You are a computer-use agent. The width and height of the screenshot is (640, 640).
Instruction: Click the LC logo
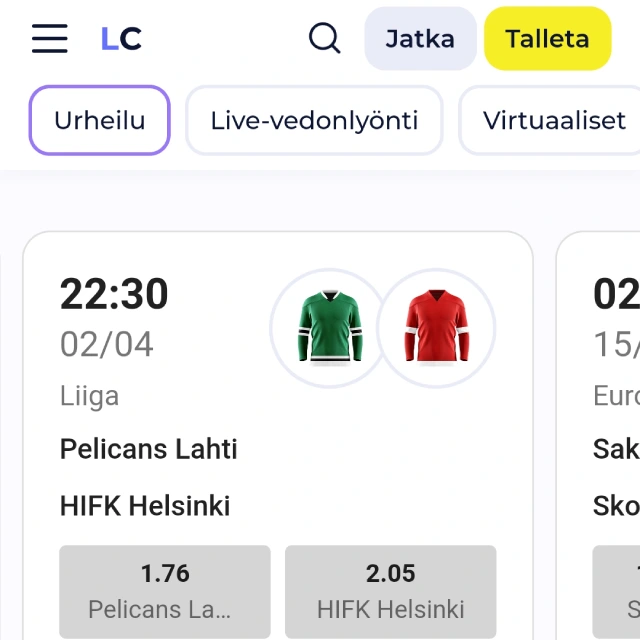pyautogui.click(x=121, y=39)
